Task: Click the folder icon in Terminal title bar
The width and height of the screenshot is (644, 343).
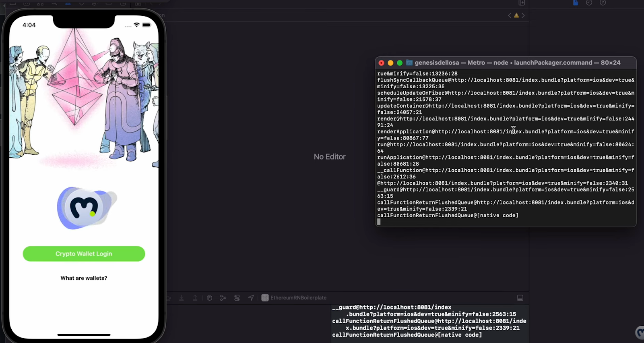Action: click(409, 62)
